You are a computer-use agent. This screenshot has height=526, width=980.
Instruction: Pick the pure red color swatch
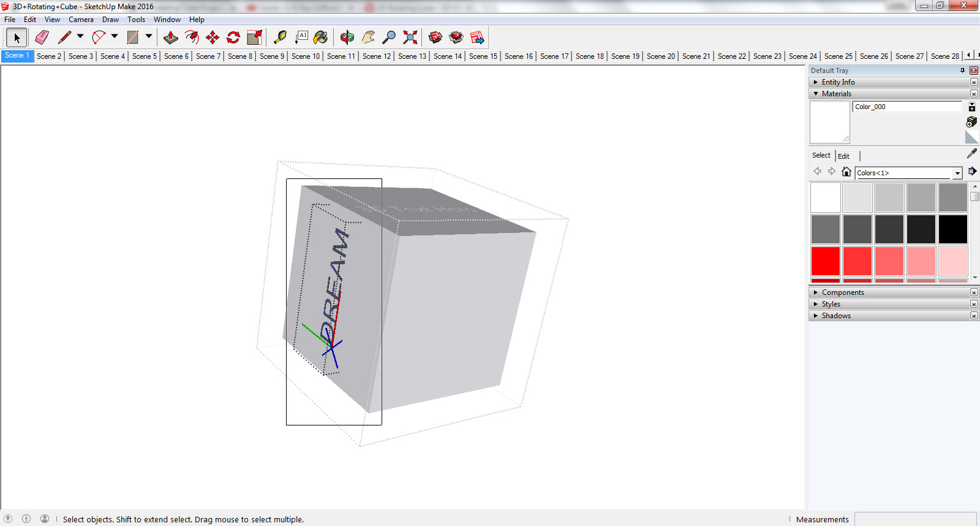[825, 261]
